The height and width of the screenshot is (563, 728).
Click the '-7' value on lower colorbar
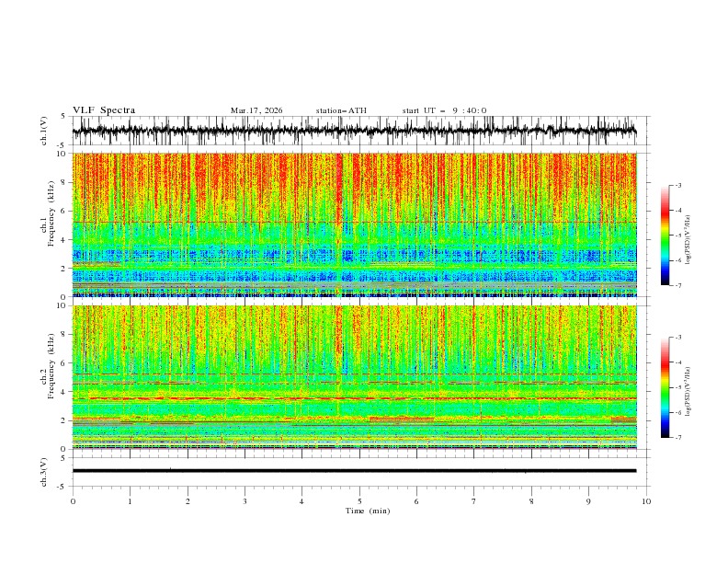[x=677, y=438]
